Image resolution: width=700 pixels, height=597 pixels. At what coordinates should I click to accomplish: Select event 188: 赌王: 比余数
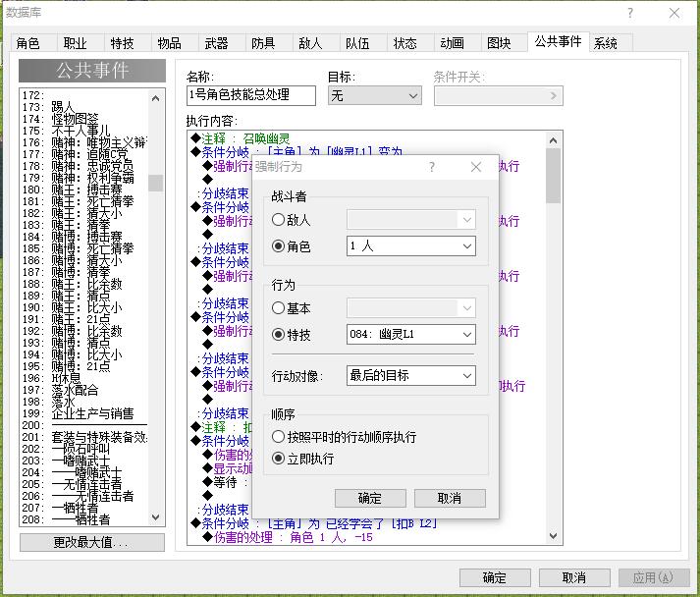tap(84, 284)
